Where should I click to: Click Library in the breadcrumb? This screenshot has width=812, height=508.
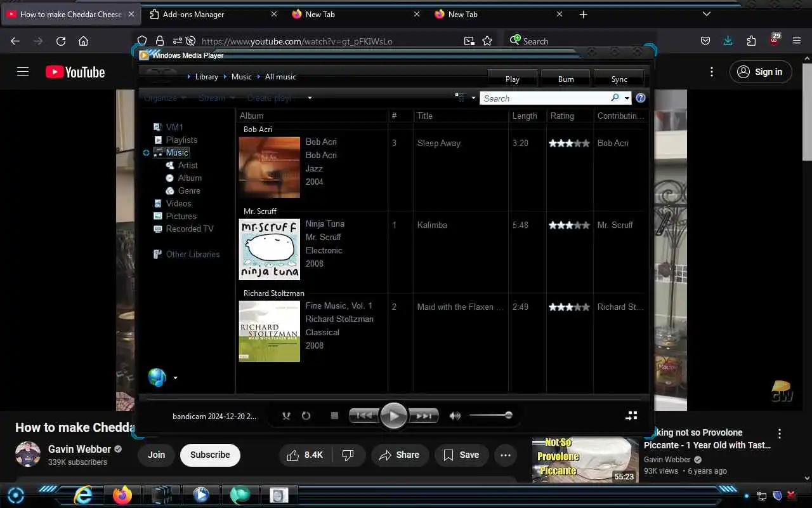[206, 77]
